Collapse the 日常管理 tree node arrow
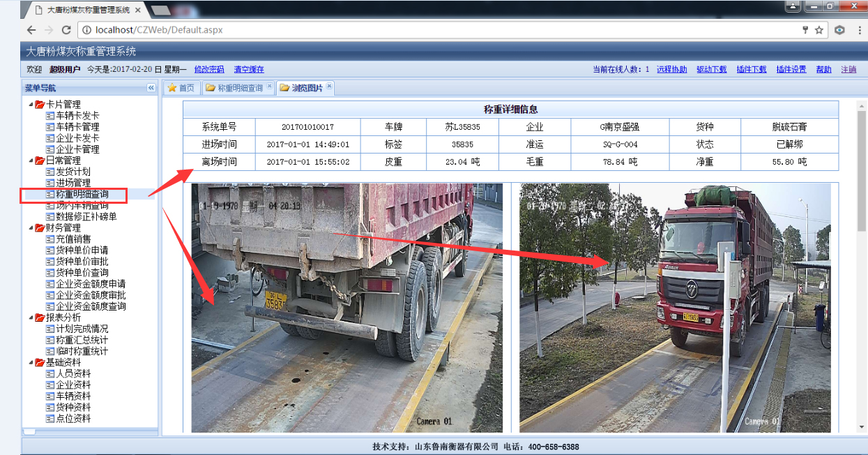Image resolution: width=868 pixels, height=455 pixels. click(31, 161)
